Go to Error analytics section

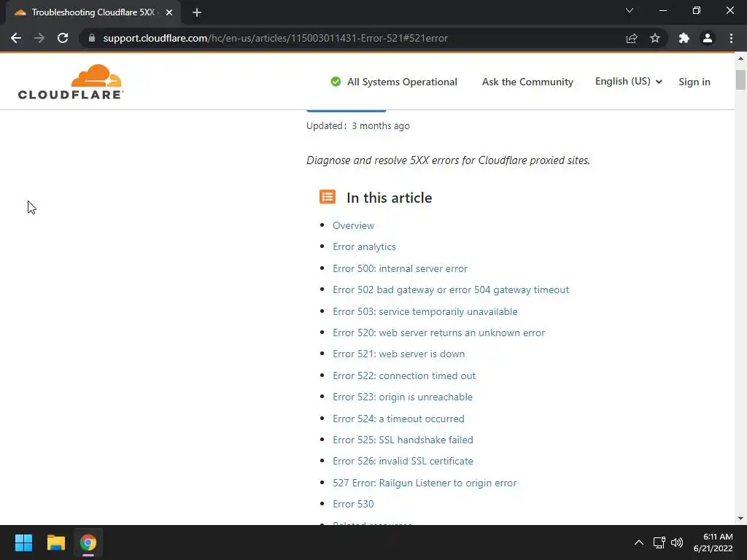(364, 246)
